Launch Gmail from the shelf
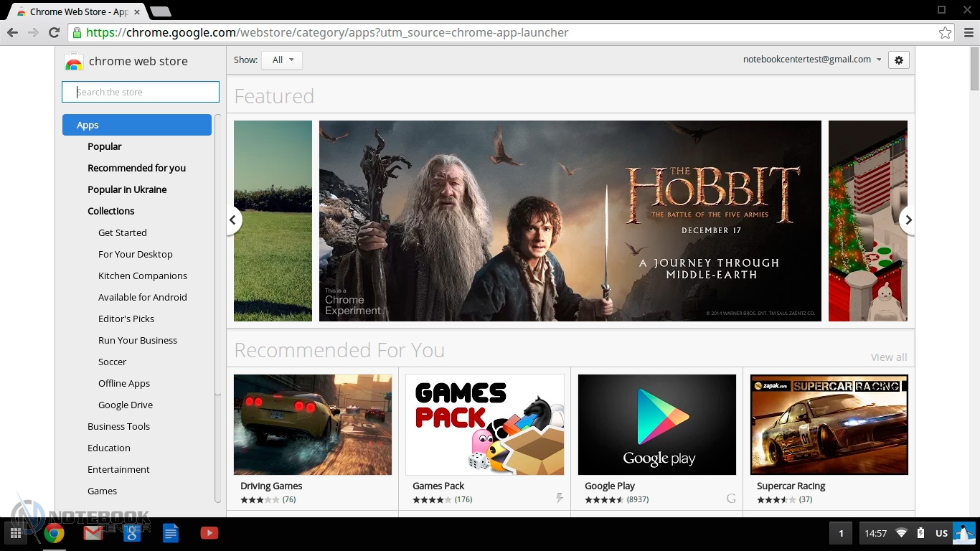The image size is (980, 551). pos(93,533)
